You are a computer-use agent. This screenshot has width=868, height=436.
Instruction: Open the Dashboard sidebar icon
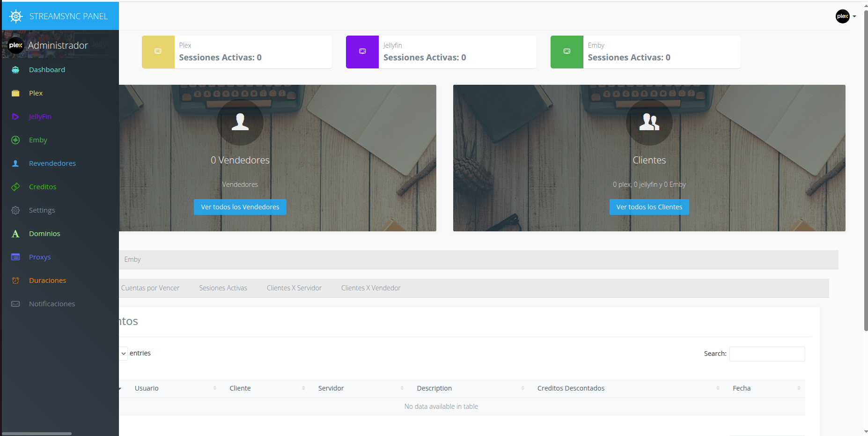pyautogui.click(x=15, y=70)
